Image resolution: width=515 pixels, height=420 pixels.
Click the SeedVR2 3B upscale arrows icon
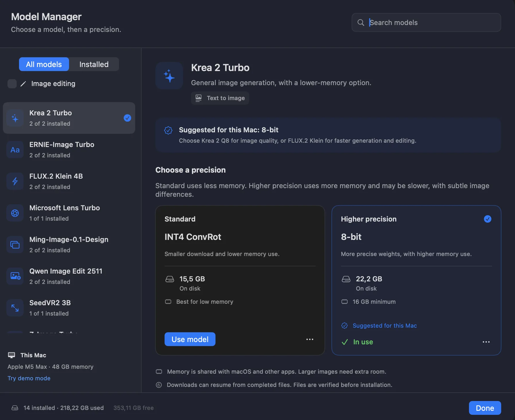tap(15, 308)
